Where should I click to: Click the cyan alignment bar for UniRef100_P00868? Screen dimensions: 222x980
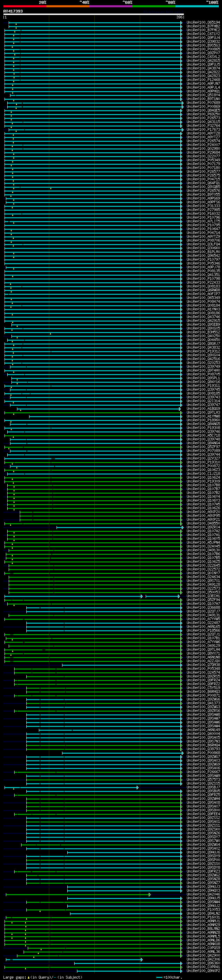[122, 753]
